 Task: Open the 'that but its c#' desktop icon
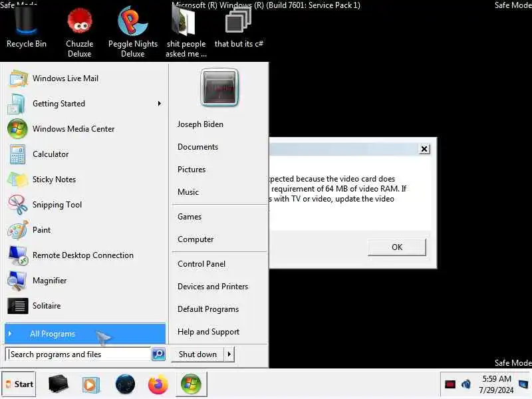pyautogui.click(x=239, y=29)
